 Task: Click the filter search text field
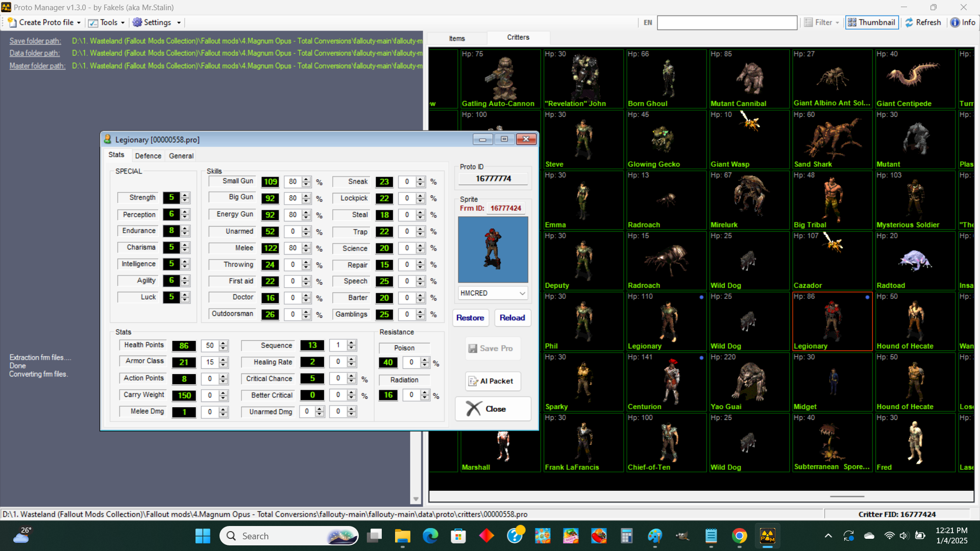[727, 22]
